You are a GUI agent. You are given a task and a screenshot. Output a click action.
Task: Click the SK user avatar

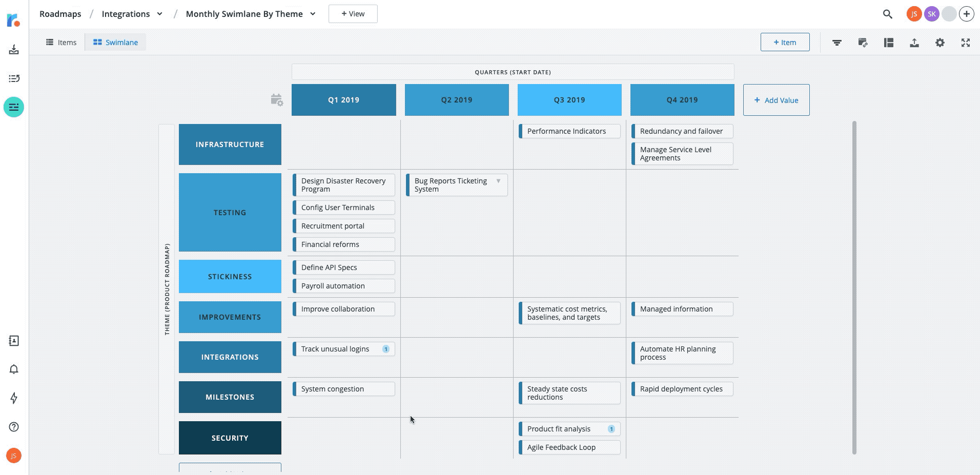[x=932, y=14]
